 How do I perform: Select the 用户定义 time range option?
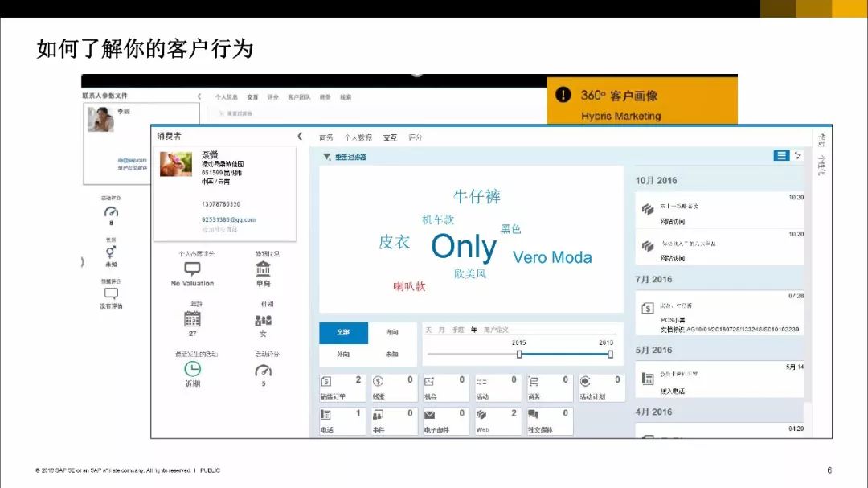[x=496, y=330]
